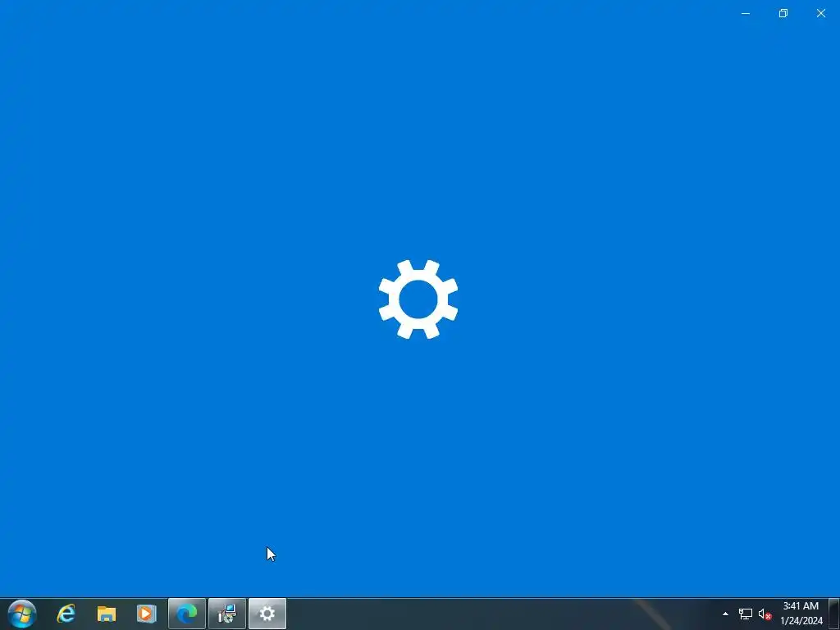Open the muted volume tray icon

(x=765, y=614)
